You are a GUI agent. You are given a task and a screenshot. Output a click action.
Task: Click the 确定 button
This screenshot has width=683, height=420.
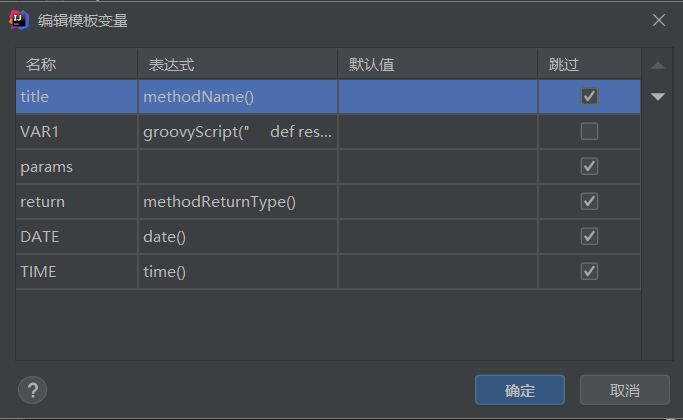520,390
